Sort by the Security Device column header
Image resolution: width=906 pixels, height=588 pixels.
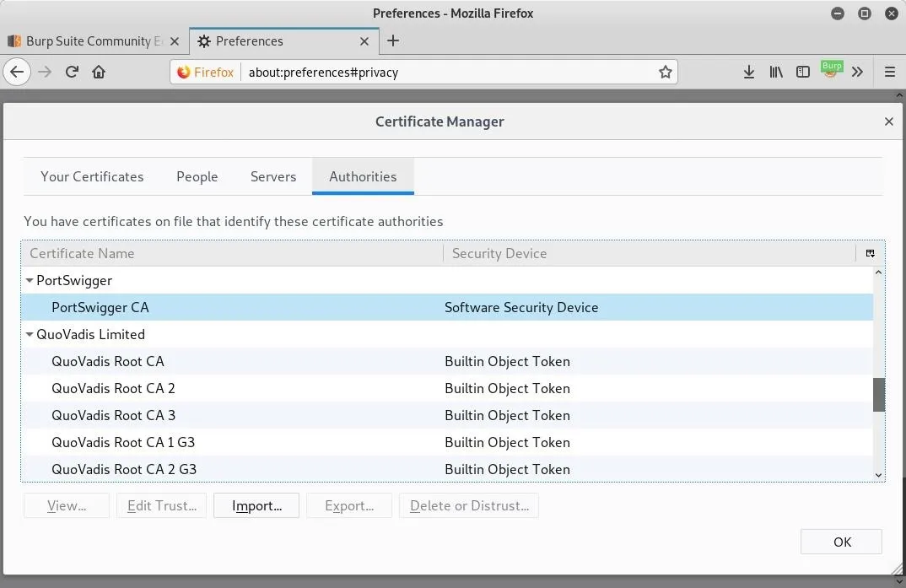(x=650, y=253)
